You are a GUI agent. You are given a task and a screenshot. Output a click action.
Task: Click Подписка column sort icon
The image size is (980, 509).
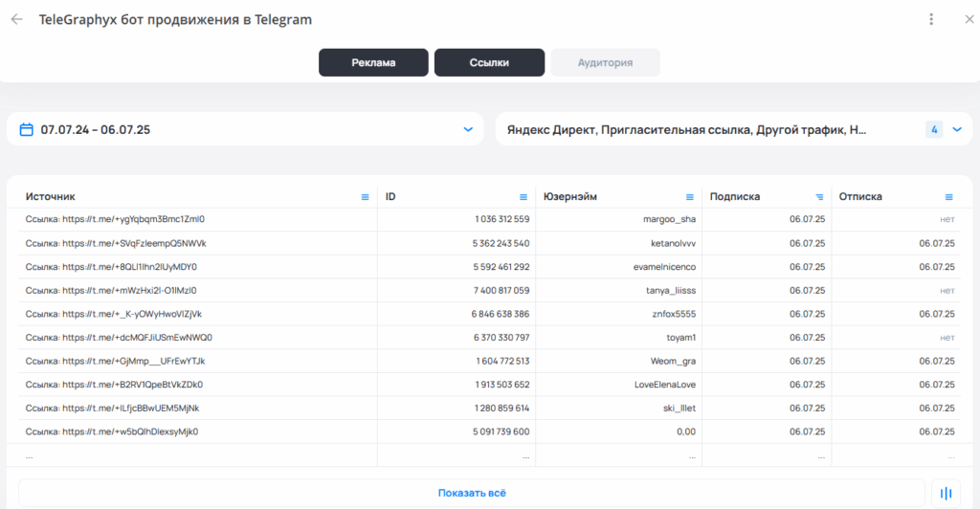(x=819, y=197)
